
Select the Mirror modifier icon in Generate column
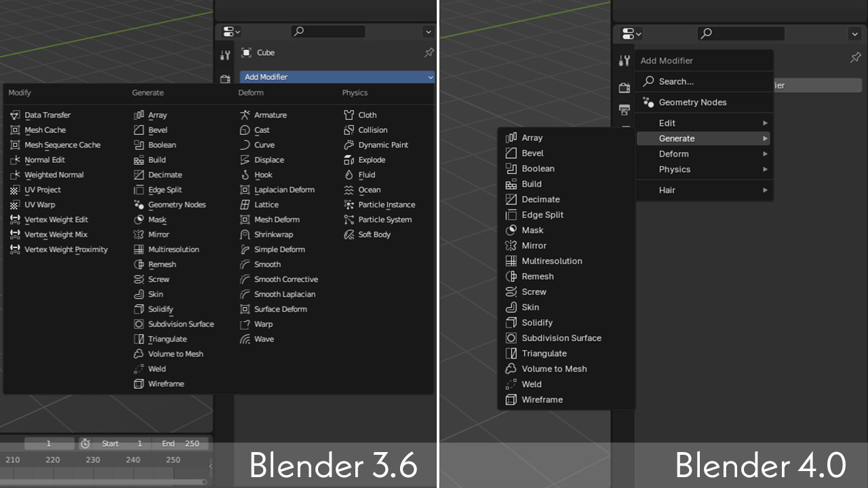(137, 234)
